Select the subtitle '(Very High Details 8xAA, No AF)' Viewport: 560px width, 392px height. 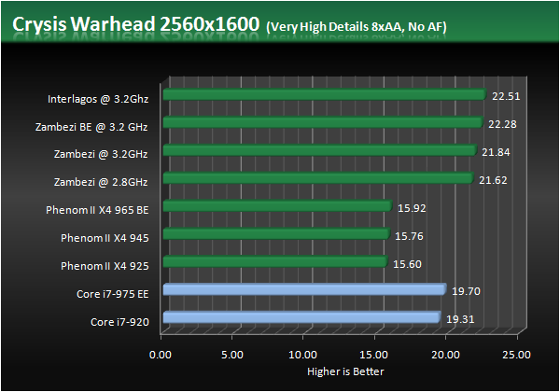[x=357, y=27]
